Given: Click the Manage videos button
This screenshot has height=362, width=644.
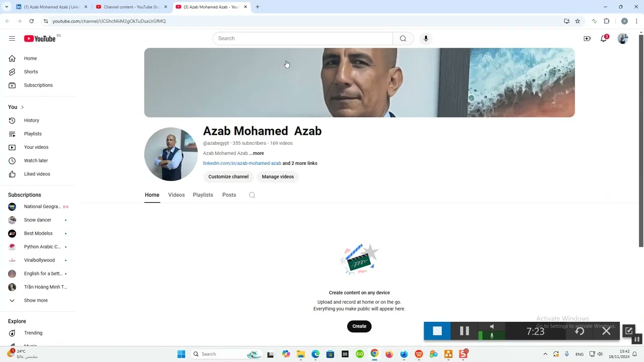Looking at the screenshot, I should tap(278, 176).
